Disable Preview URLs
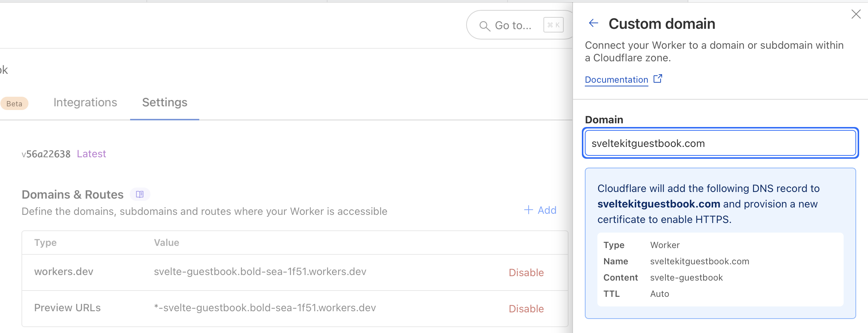The width and height of the screenshot is (868, 333). click(x=526, y=308)
